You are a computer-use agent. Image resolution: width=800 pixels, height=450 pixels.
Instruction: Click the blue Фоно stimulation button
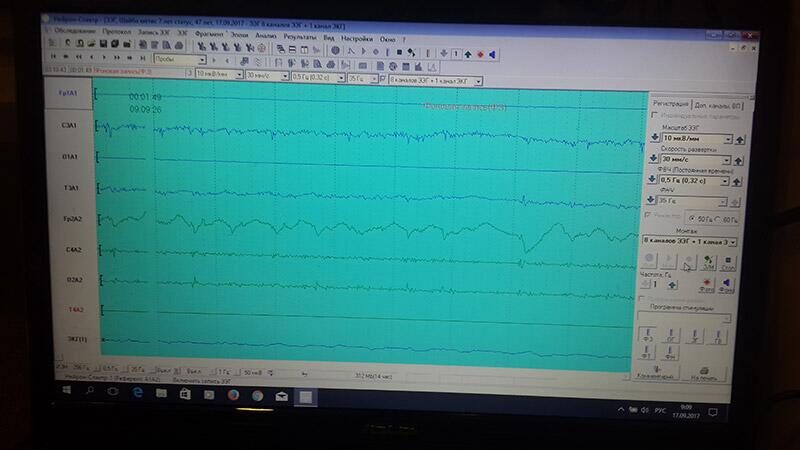tap(726, 286)
